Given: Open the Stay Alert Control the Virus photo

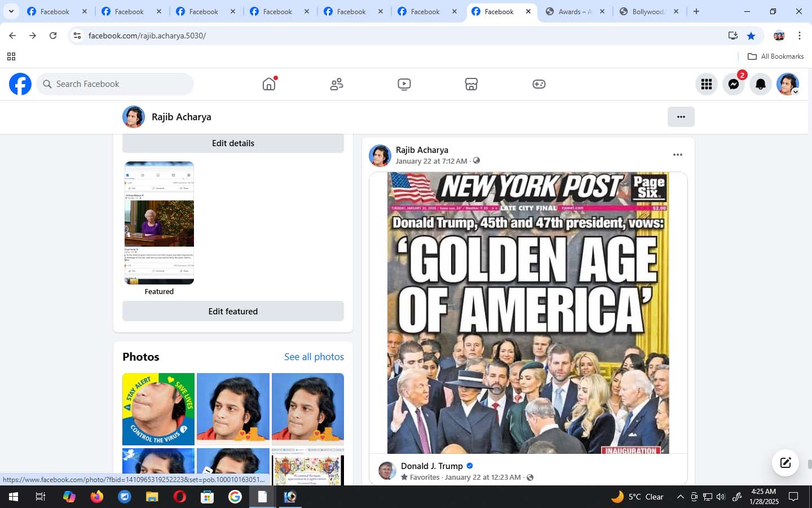Looking at the screenshot, I should pos(158,409).
